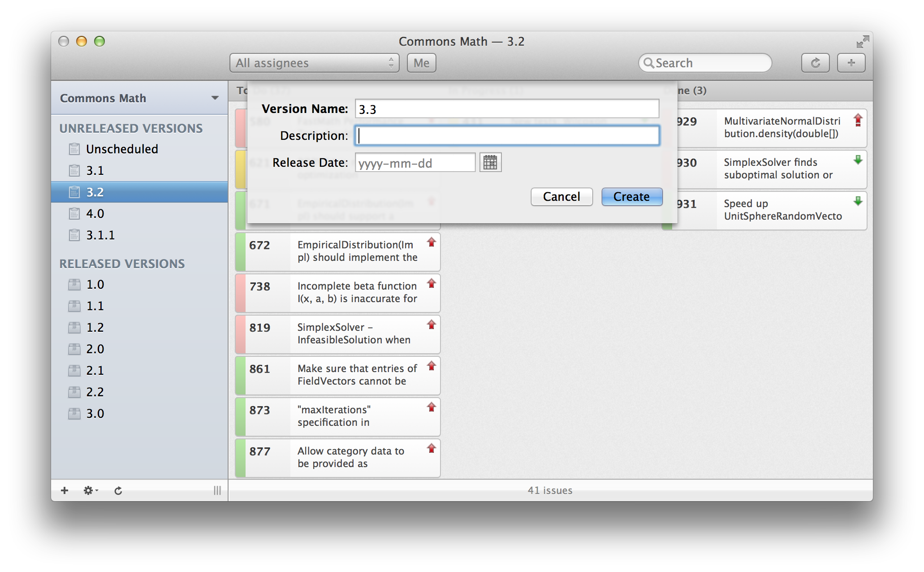This screenshot has height=572, width=924.
Task: Click green down arrow on issue 930
Action: [858, 160]
